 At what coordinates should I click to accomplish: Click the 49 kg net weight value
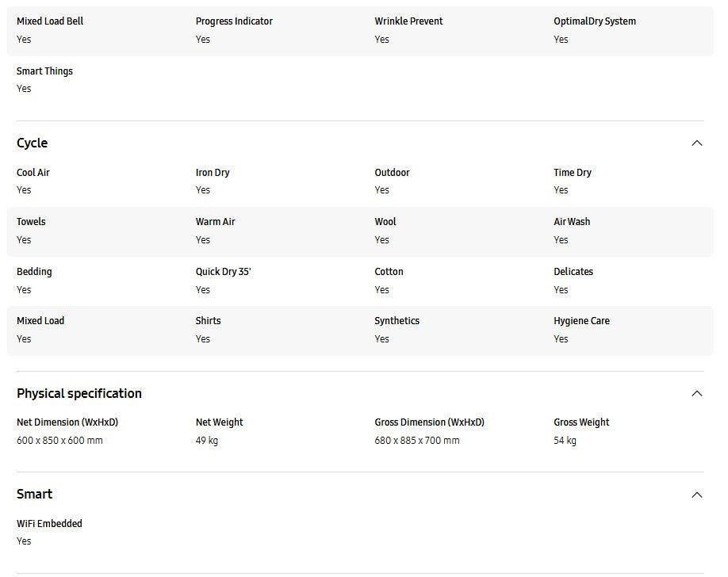[x=207, y=441]
